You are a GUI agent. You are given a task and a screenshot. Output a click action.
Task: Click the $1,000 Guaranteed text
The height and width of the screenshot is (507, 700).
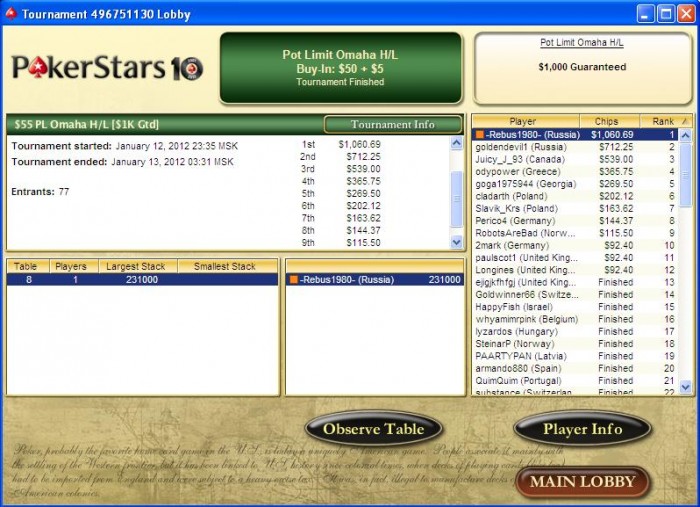click(582, 67)
